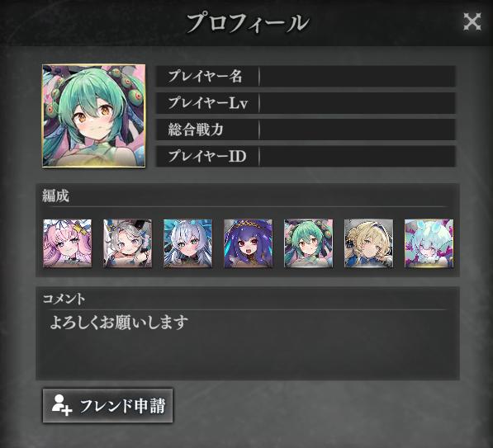
Task: Select the gray-haired character with black bow
Action: point(128,243)
